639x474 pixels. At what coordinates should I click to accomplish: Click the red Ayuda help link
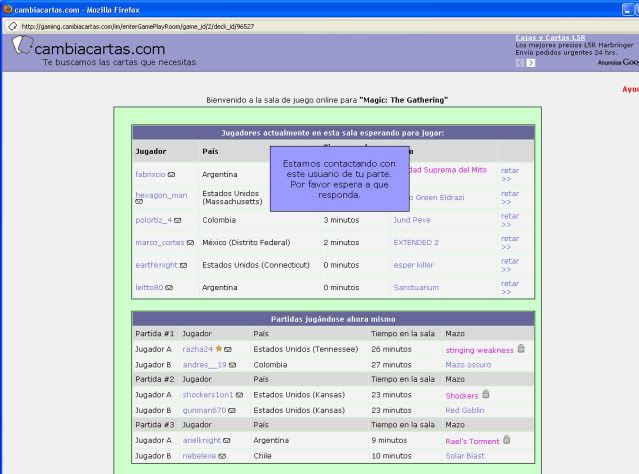click(630, 89)
